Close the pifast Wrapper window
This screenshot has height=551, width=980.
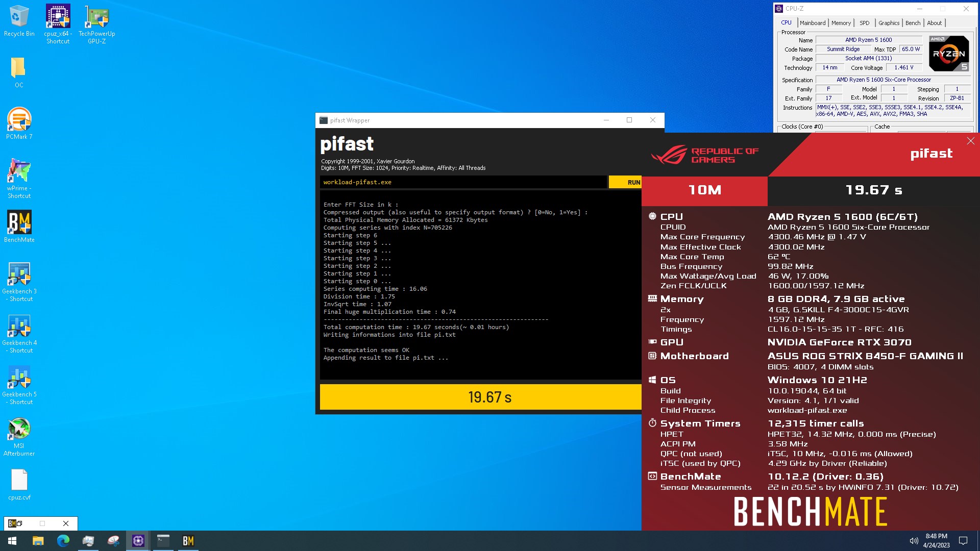[x=652, y=120]
